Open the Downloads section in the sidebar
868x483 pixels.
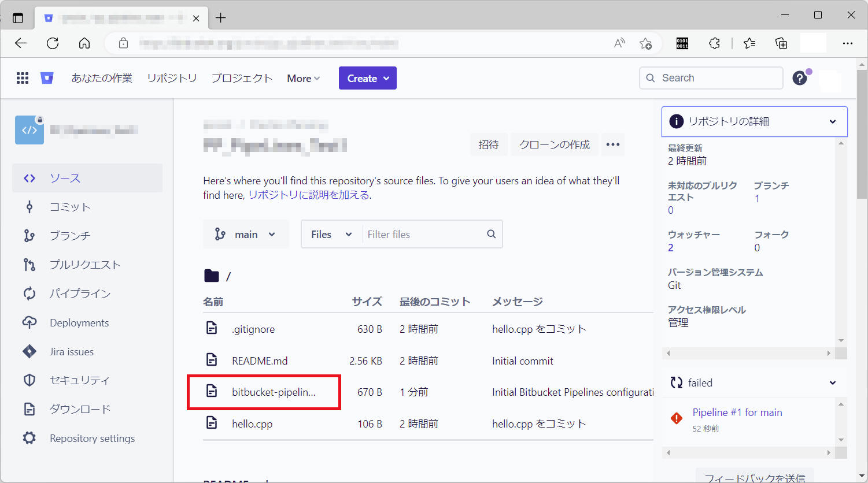tap(76, 409)
